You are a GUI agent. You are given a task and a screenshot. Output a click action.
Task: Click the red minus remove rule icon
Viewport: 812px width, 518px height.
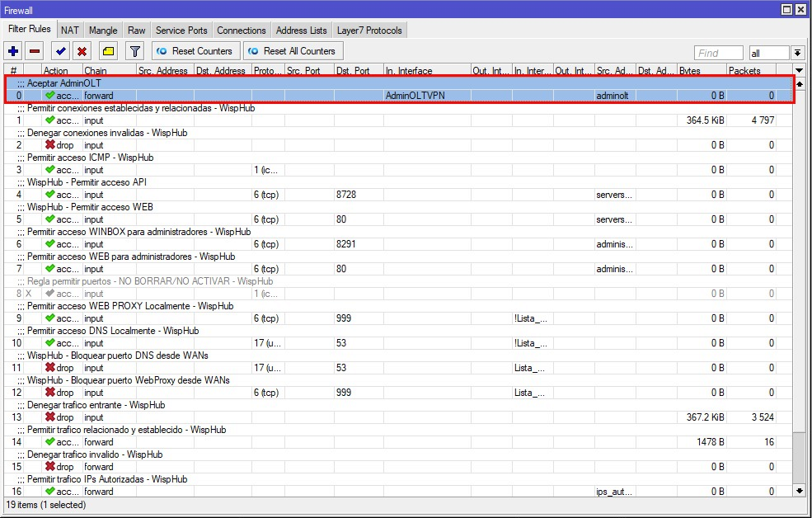pos(34,51)
